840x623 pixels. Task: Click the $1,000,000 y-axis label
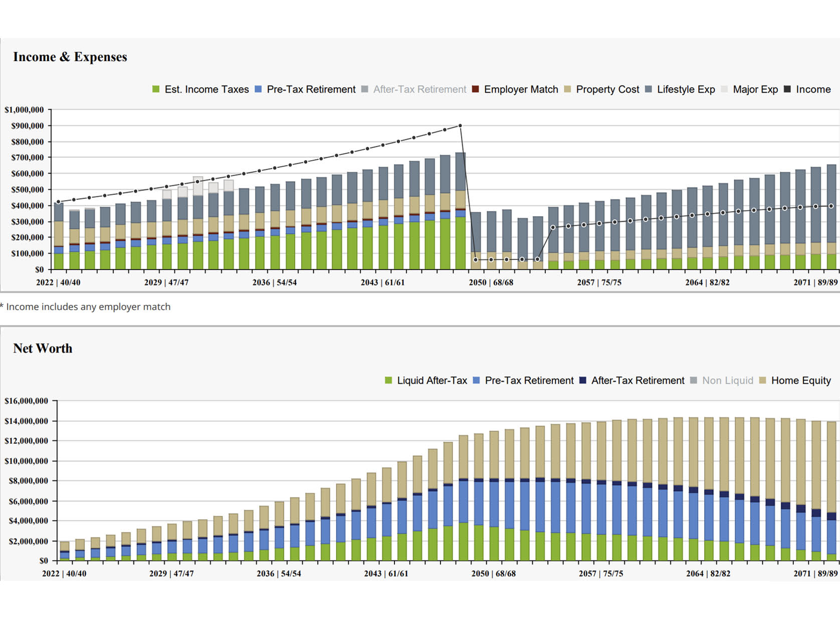coord(24,110)
